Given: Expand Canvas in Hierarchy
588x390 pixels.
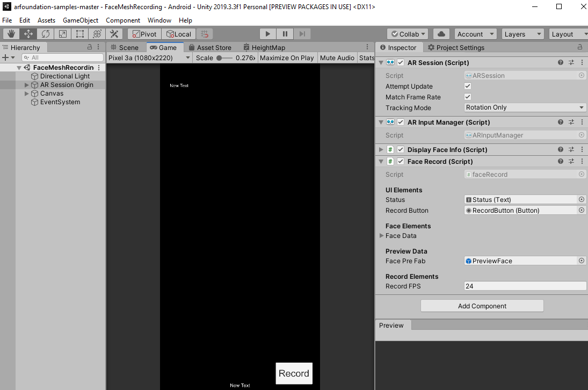Looking at the screenshot, I should tap(27, 93).
